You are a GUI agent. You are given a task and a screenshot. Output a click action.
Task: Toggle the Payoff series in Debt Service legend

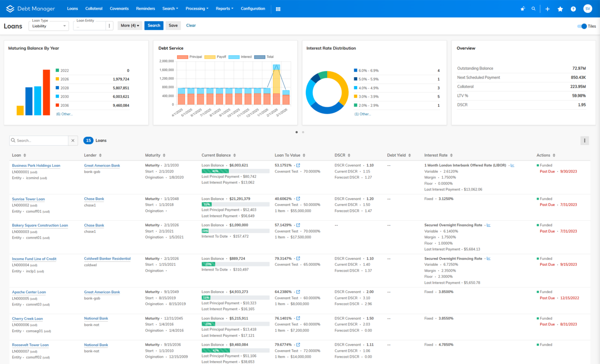210,57
